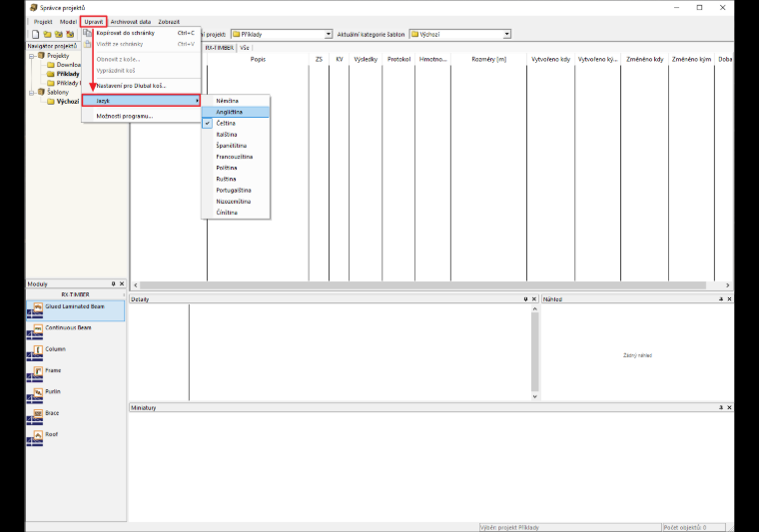The width and height of the screenshot is (759, 532).
Task: Select the Roof module icon
Action: point(35,438)
